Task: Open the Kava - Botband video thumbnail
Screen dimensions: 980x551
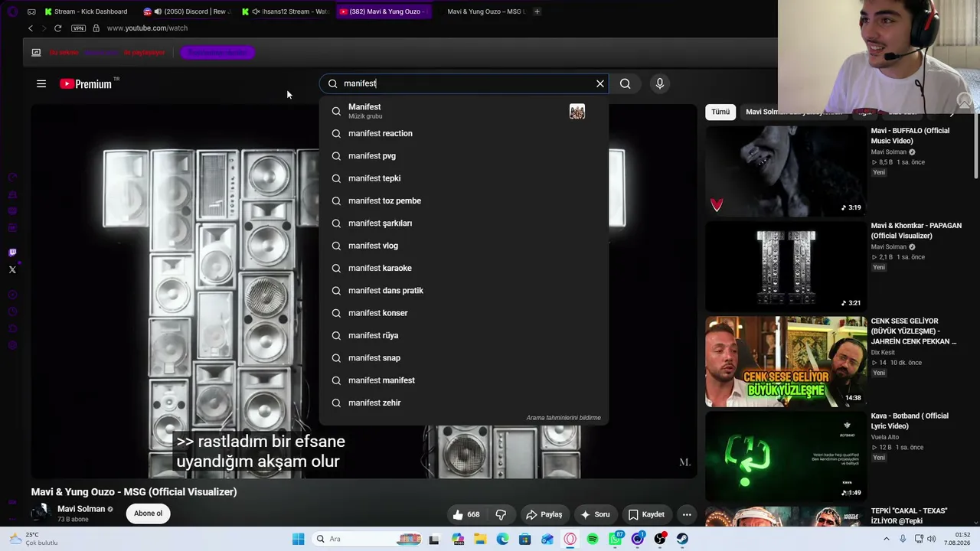Action: [786, 457]
